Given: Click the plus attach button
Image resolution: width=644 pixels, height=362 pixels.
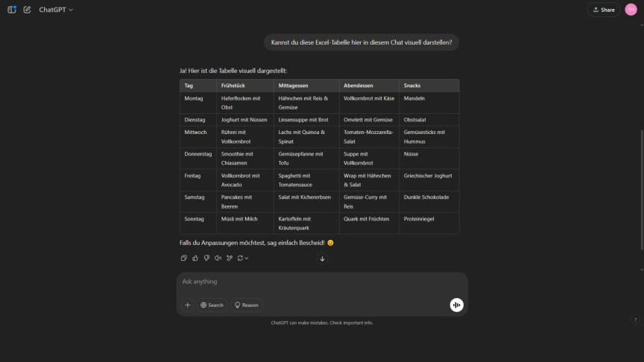Looking at the screenshot, I should coord(187,305).
